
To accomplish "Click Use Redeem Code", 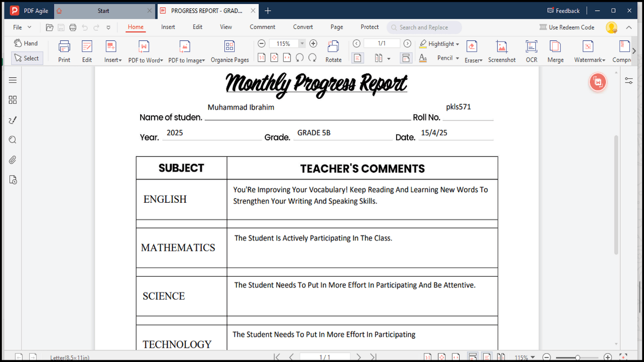I will coord(567,27).
